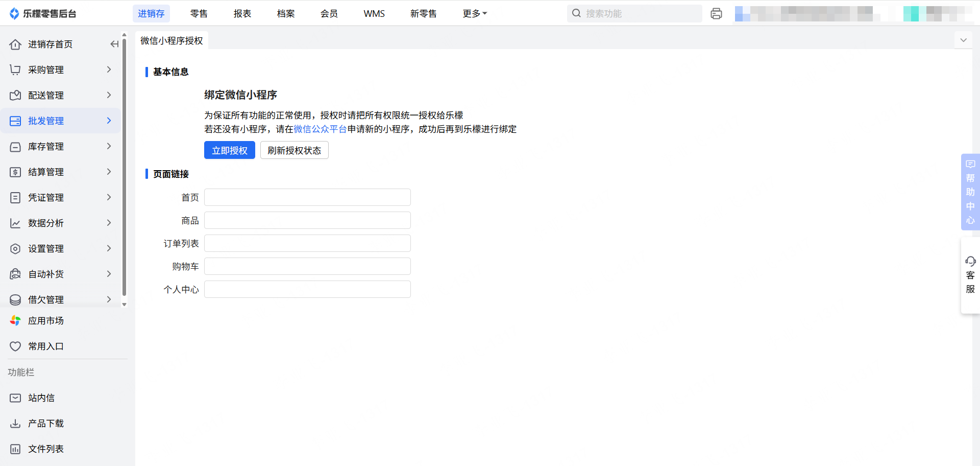The height and width of the screenshot is (466, 980).
Task: Collapse the sidebar with the arrow icon
Action: pos(114,44)
